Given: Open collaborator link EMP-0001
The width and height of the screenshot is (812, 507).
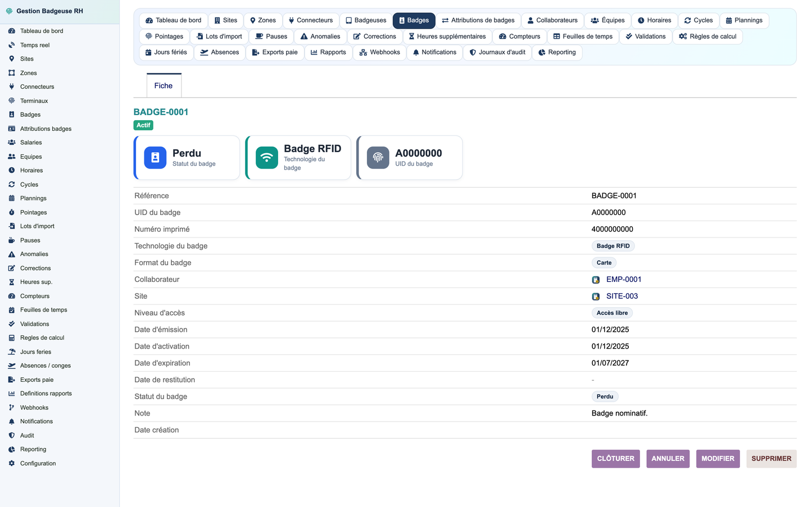Looking at the screenshot, I should 624,280.
